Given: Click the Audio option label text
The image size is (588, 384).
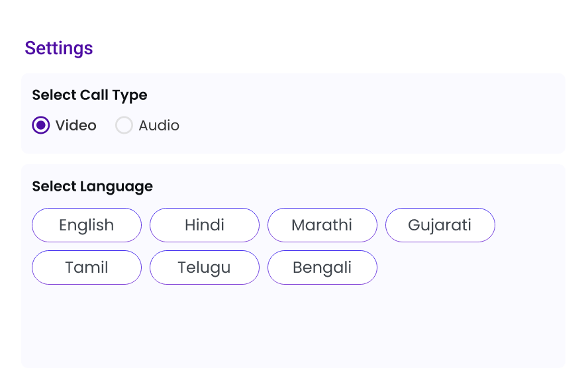Looking at the screenshot, I should (x=159, y=125).
